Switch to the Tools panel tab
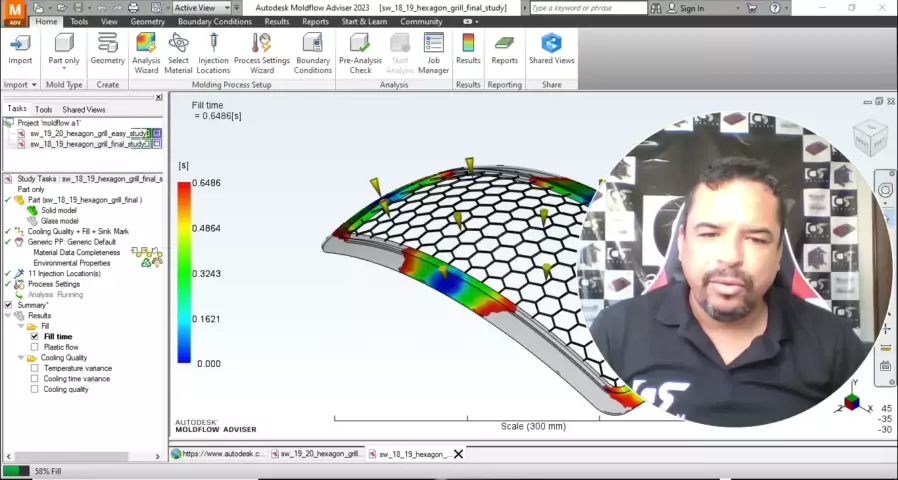The height and width of the screenshot is (480, 898). pos(44,109)
